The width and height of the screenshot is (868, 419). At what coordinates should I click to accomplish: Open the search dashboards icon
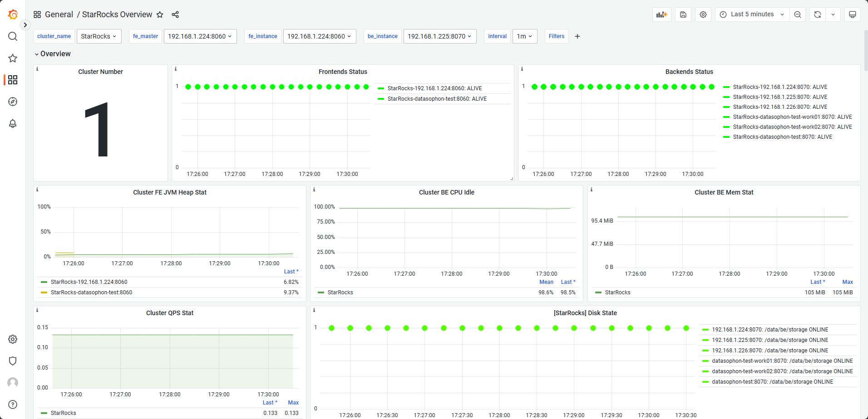point(13,36)
